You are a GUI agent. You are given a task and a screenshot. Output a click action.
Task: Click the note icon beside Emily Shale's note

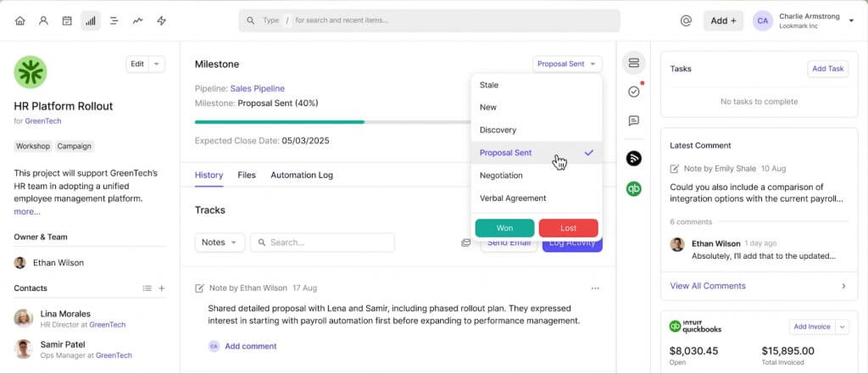click(x=674, y=169)
